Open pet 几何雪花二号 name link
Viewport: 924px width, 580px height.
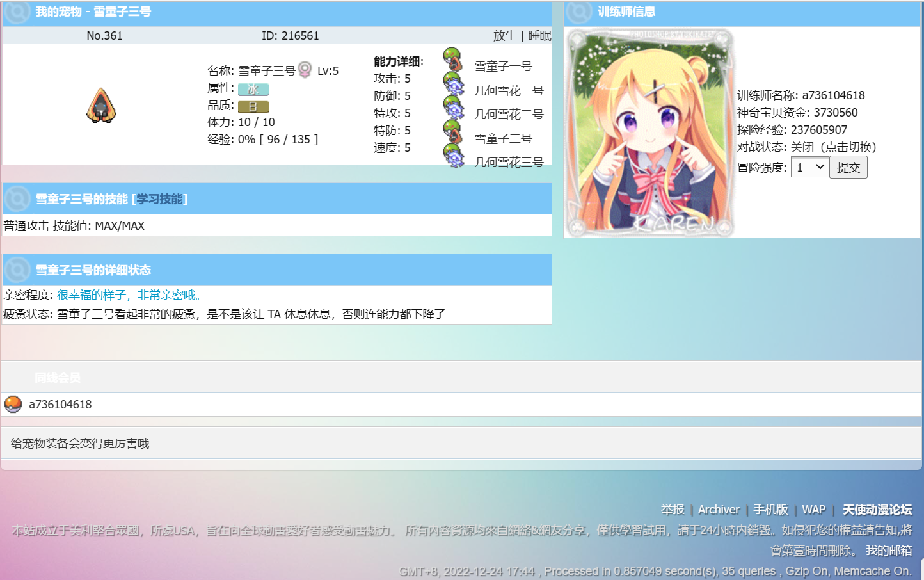tap(509, 114)
